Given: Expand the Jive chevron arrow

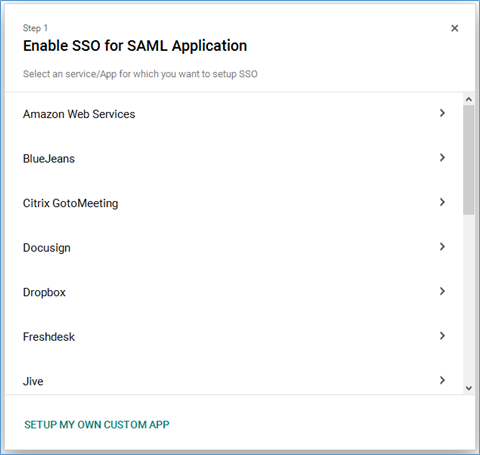Looking at the screenshot, I should (x=442, y=380).
